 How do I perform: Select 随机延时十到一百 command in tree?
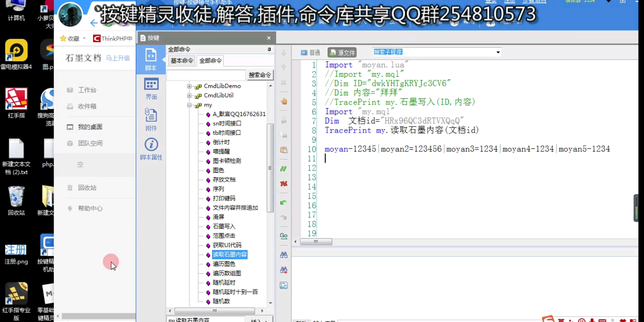tap(235, 292)
